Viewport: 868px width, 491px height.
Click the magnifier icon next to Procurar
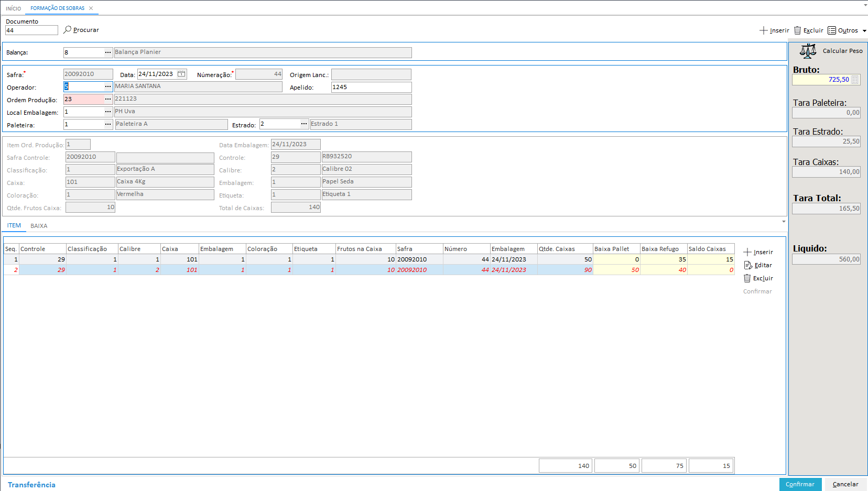click(x=67, y=30)
